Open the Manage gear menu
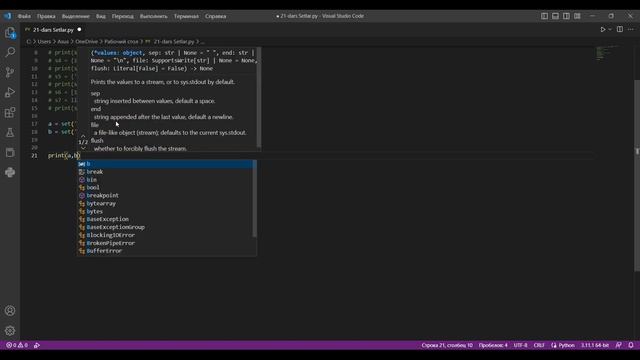 pyautogui.click(x=10, y=331)
